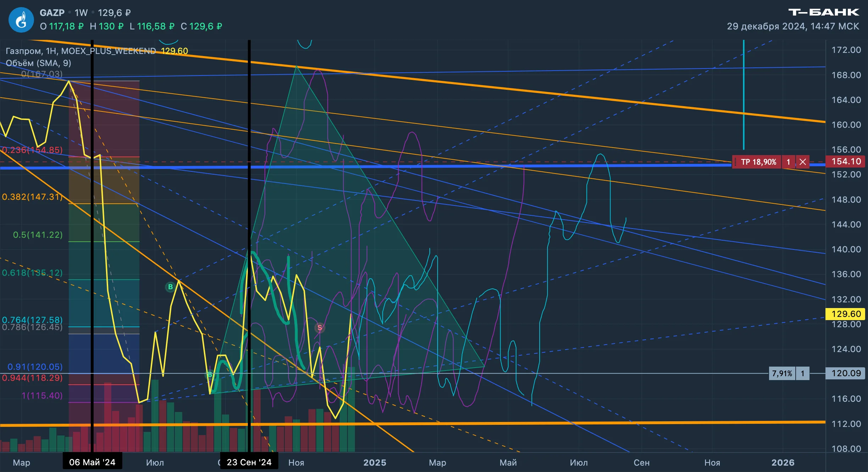
Task: Close the TP 18,90% order label
Action: pos(803,162)
